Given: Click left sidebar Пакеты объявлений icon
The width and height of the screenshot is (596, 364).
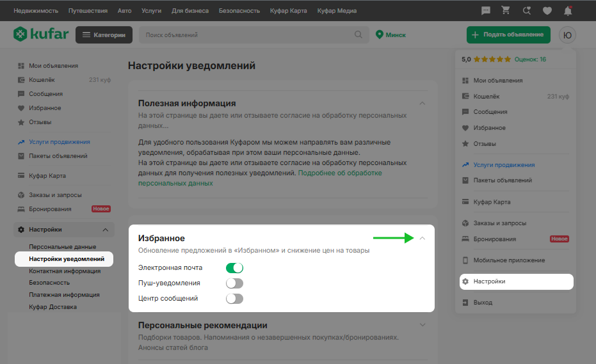Looking at the screenshot, I should [x=21, y=156].
